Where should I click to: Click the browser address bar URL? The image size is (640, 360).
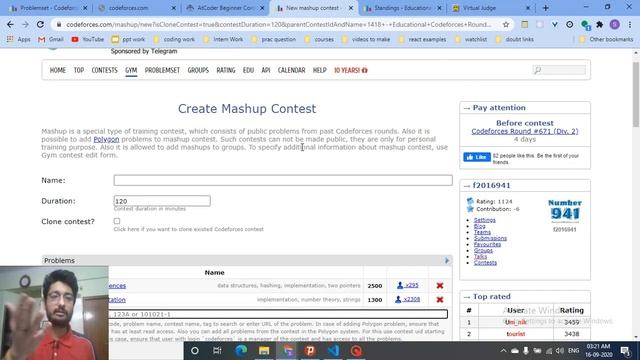tap(278, 24)
